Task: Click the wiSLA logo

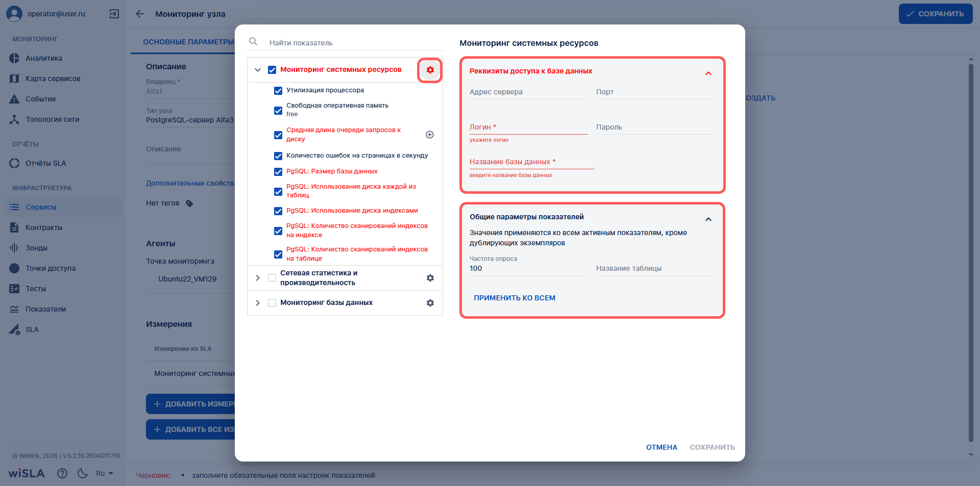Action: (27, 473)
